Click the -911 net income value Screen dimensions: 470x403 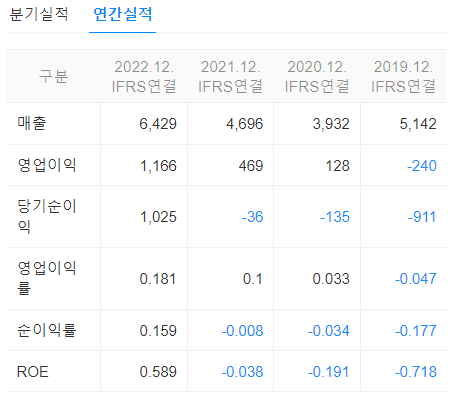pyautogui.click(x=422, y=217)
